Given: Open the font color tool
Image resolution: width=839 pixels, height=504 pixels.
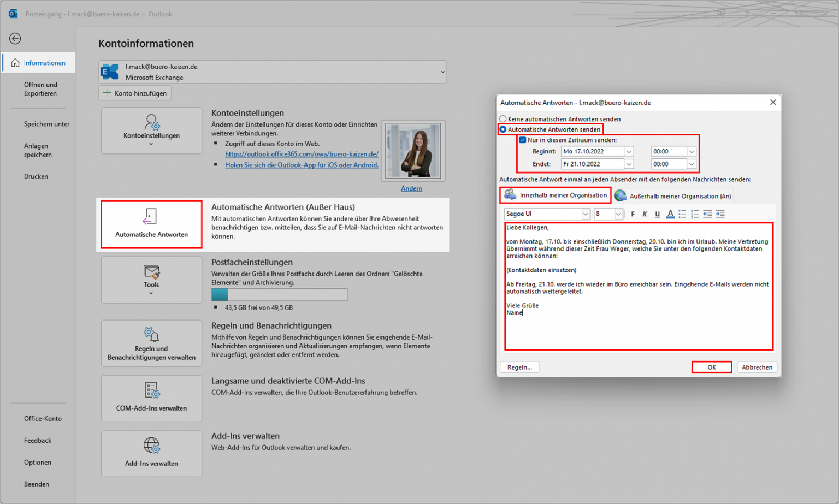Looking at the screenshot, I should click(670, 214).
